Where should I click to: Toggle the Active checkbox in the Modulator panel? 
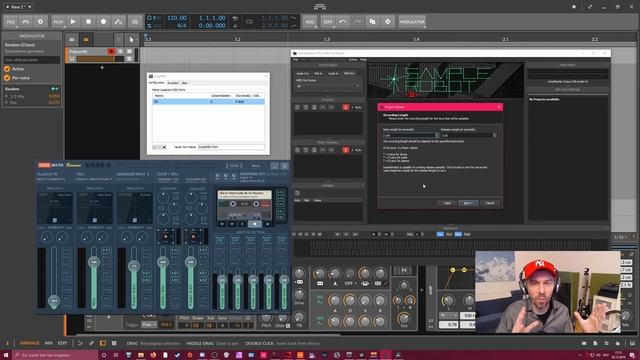point(7,69)
